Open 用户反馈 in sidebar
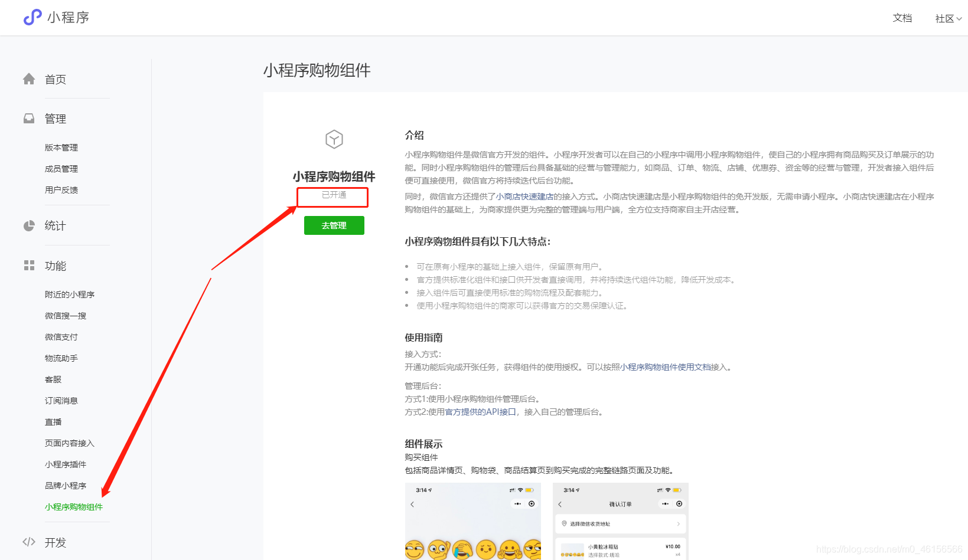968x560 pixels. [61, 190]
